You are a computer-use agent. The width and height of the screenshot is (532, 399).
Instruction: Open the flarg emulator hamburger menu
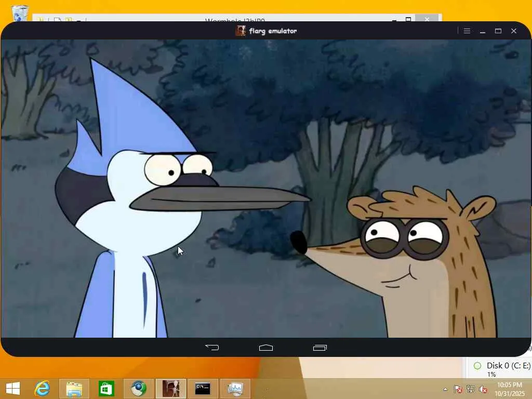[467, 31]
